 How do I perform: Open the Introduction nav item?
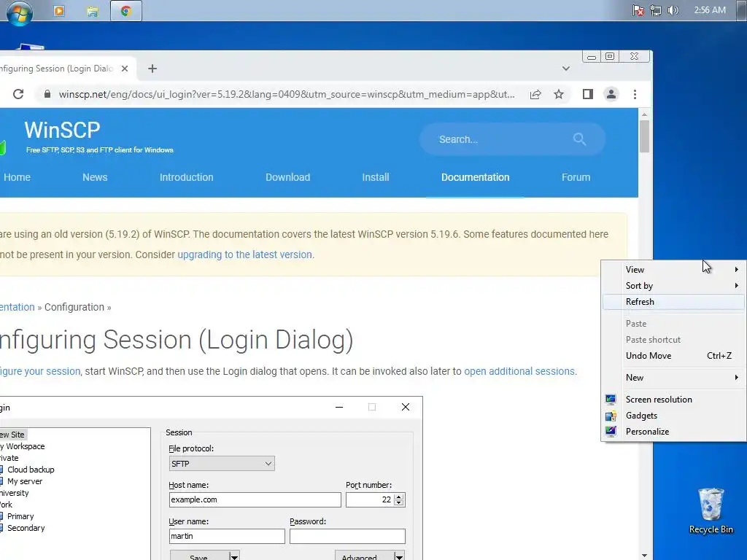tap(186, 177)
